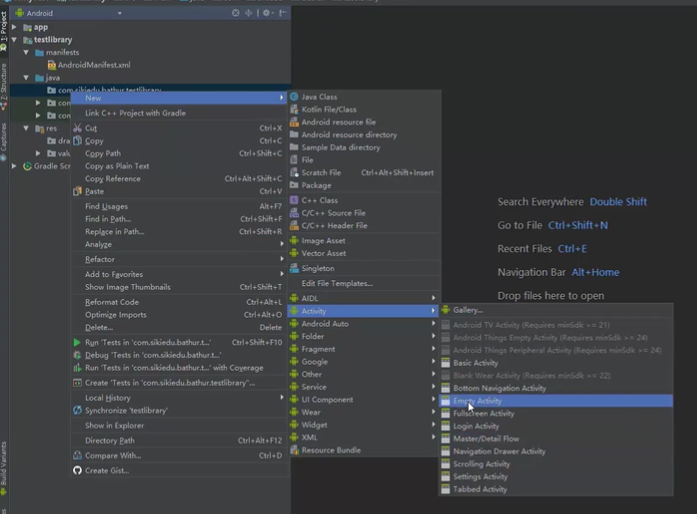Collapse the res folder node

point(26,128)
